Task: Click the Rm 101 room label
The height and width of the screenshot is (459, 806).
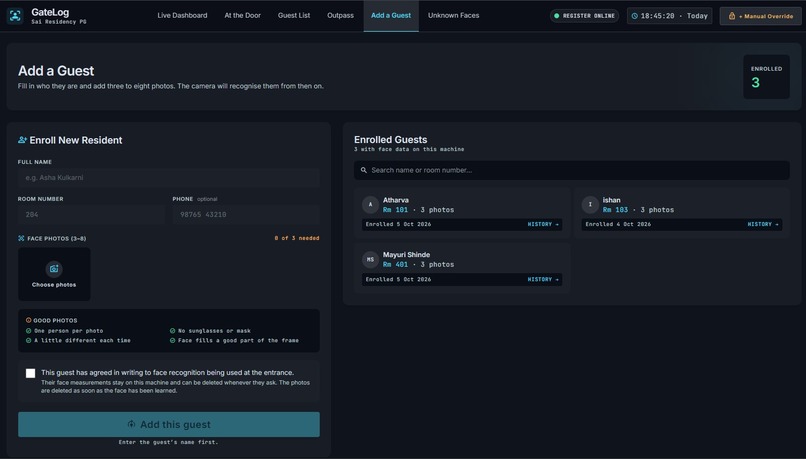Action: coord(395,210)
